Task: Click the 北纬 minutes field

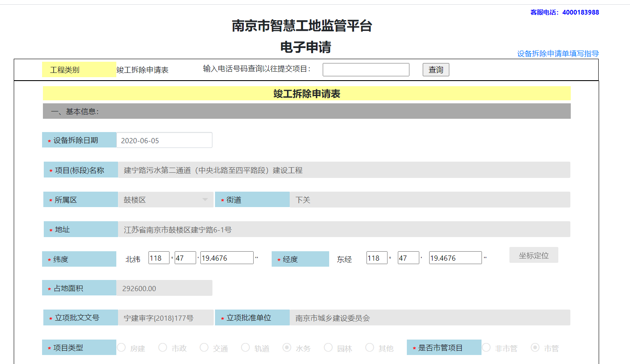Action: tap(185, 258)
